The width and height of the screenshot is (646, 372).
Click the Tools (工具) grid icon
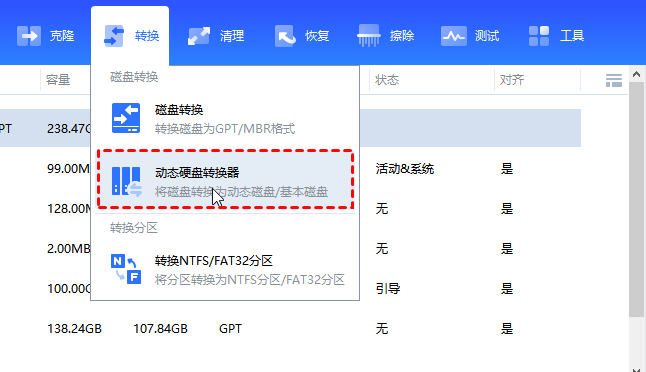(x=539, y=36)
